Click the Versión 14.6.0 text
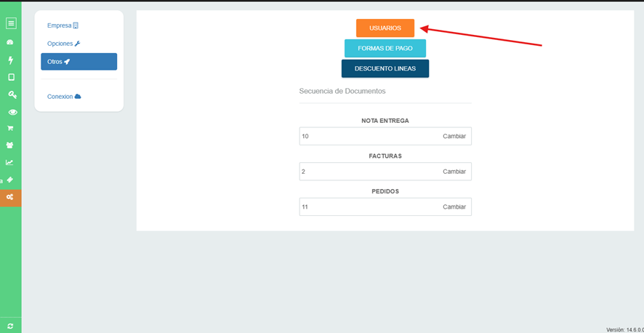Image resolution: width=644 pixels, height=333 pixels. pyautogui.click(x=625, y=329)
